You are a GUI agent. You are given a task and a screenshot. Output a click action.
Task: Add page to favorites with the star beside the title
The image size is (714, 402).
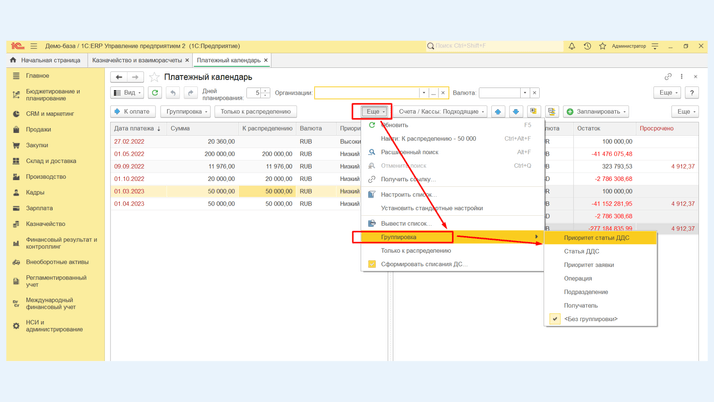coord(154,77)
